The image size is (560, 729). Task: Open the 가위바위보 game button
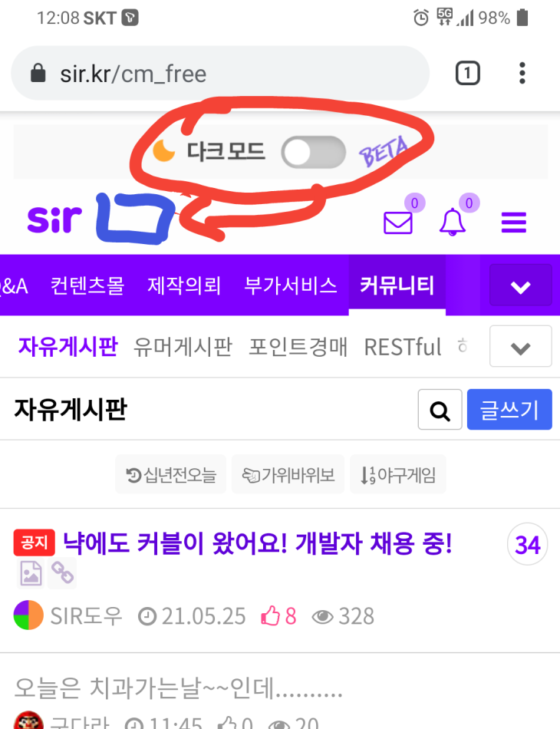(x=288, y=475)
